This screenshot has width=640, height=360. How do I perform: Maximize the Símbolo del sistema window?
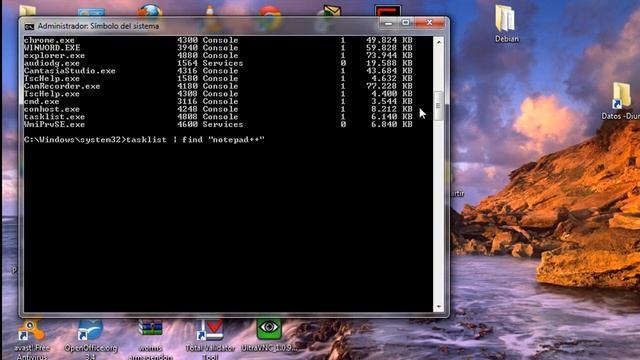click(406, 23)
